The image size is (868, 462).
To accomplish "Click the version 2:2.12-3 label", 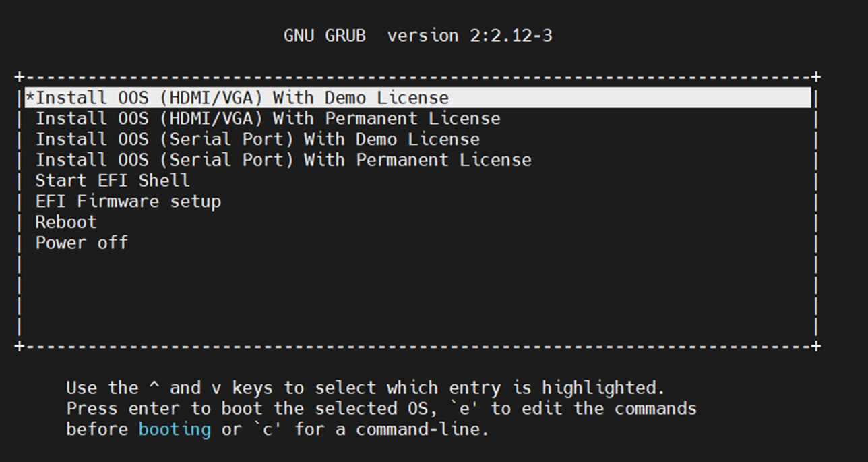I will [x=470, y=36].
